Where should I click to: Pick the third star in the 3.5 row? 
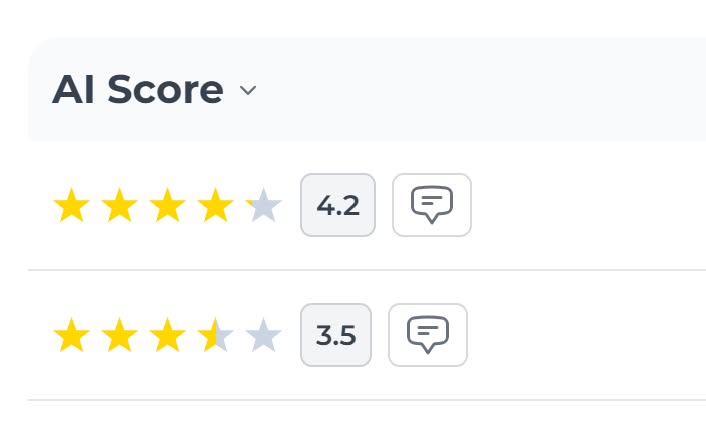pos(167,336)
